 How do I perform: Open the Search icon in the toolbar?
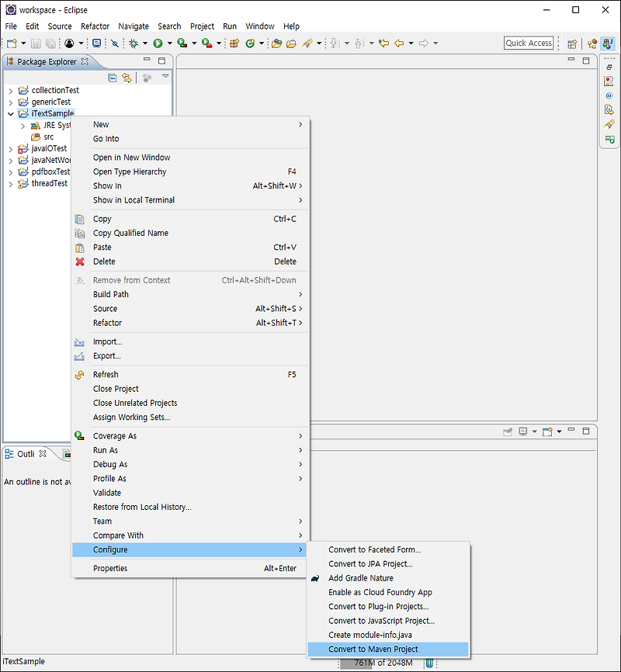tap(307, 43)
